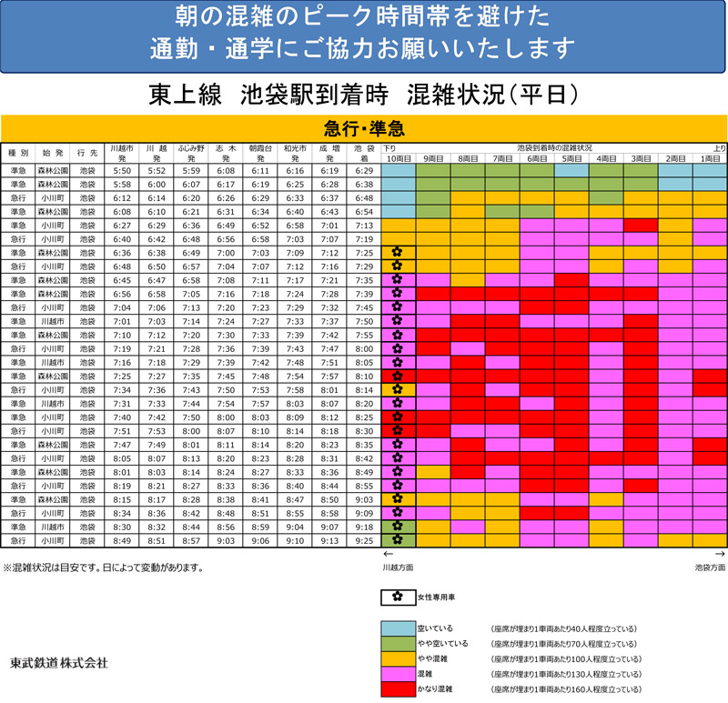Click the women-only car icon in the 8:14 arrival row
This screenshot has height=703, width=728.
[x=397, y=388]
